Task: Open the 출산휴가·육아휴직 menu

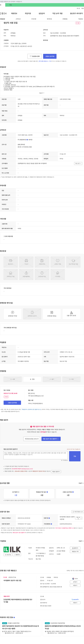Action: pos(76,14)
